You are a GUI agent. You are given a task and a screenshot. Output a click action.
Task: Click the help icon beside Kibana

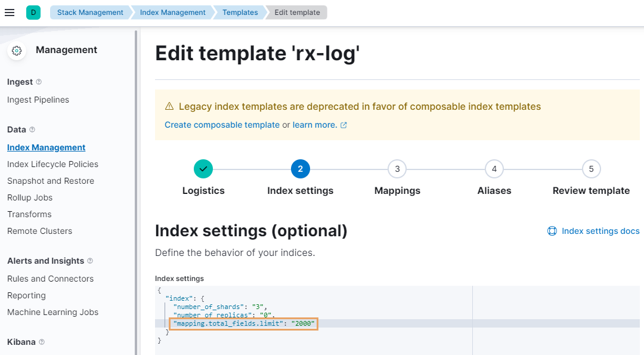tap(42, 342)
